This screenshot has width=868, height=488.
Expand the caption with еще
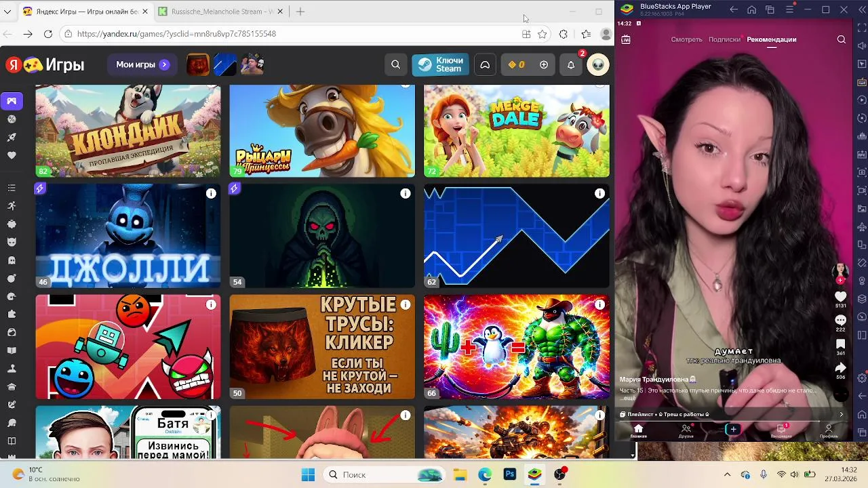[629, 399]
